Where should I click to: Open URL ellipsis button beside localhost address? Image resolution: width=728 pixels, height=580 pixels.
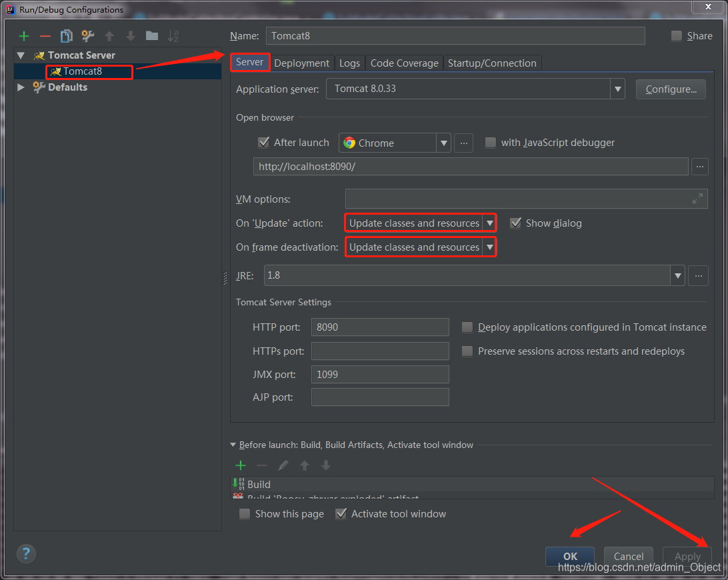click(x=700, y=167)
